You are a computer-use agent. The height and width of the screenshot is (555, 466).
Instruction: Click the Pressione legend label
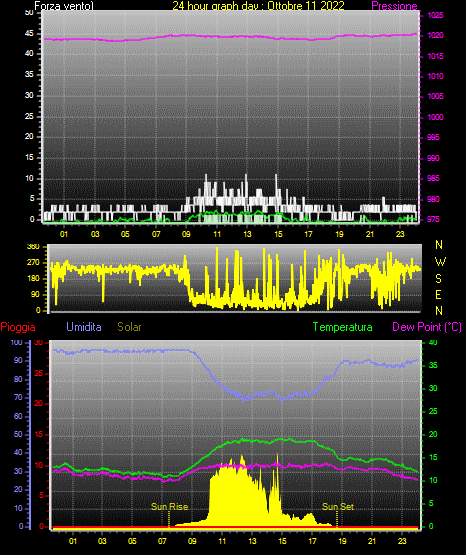[x=394, y=6]
